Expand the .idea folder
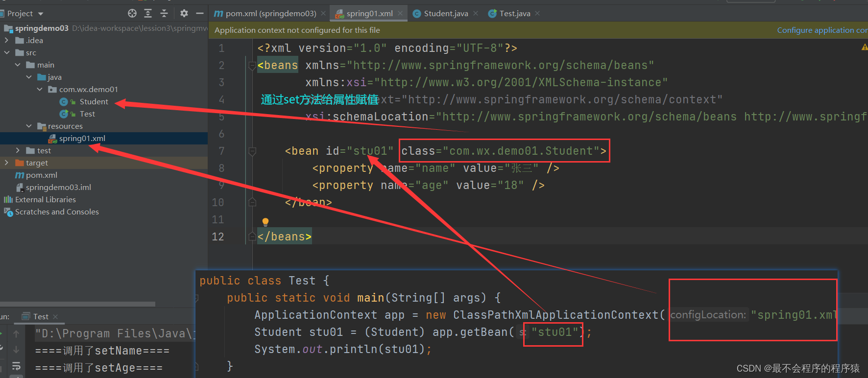The height and width of the screenshot is (378, 868). (7, 41)
